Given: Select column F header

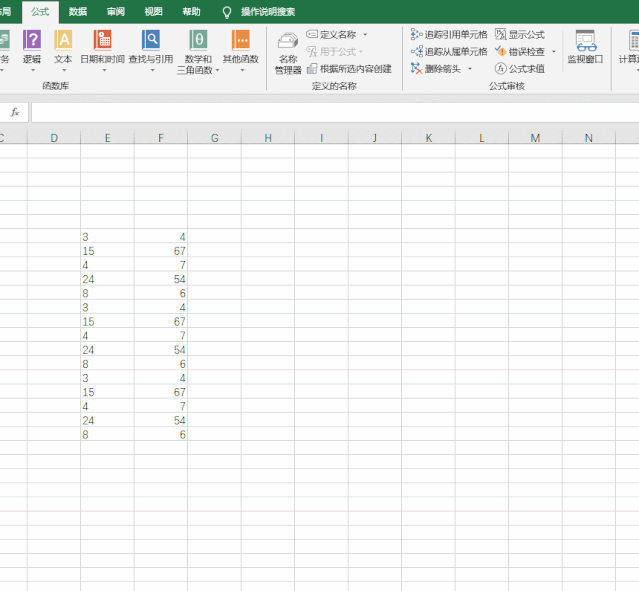Looking at the screenshot, I should tap(161, 138).
